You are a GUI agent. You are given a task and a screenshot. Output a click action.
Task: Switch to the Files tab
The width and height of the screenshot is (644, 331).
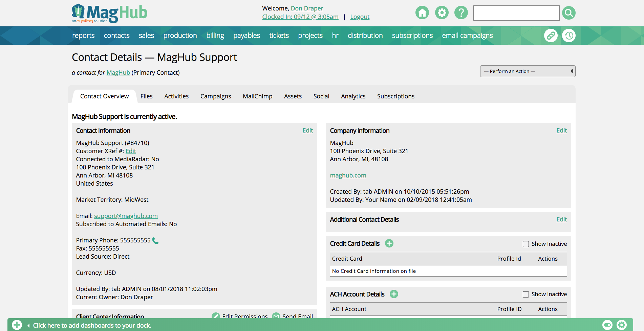(147, 96)
